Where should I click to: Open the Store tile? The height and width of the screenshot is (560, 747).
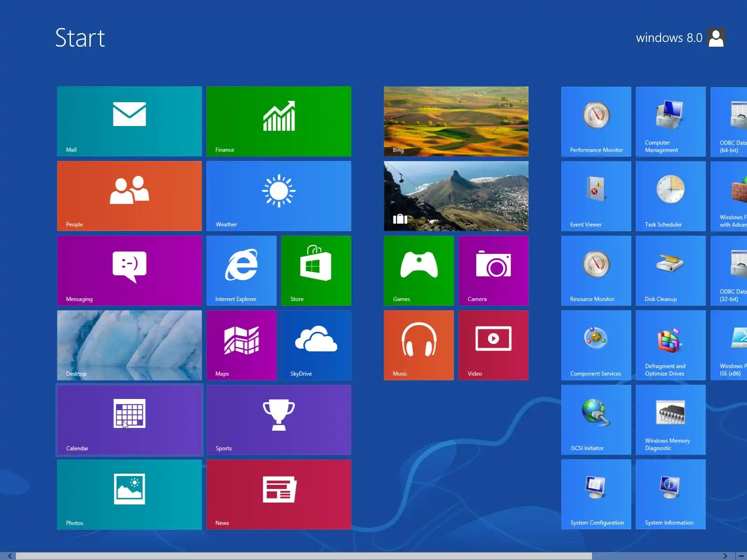click(316, 271)
